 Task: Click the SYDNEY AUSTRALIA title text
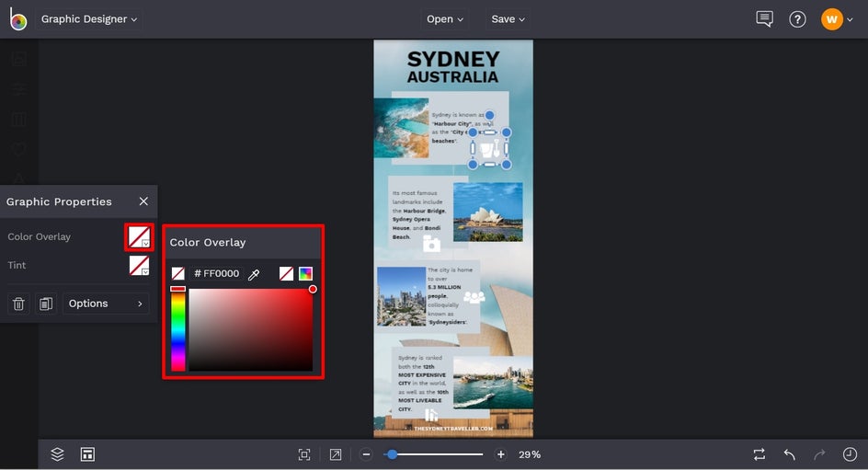tap(453, 67)
